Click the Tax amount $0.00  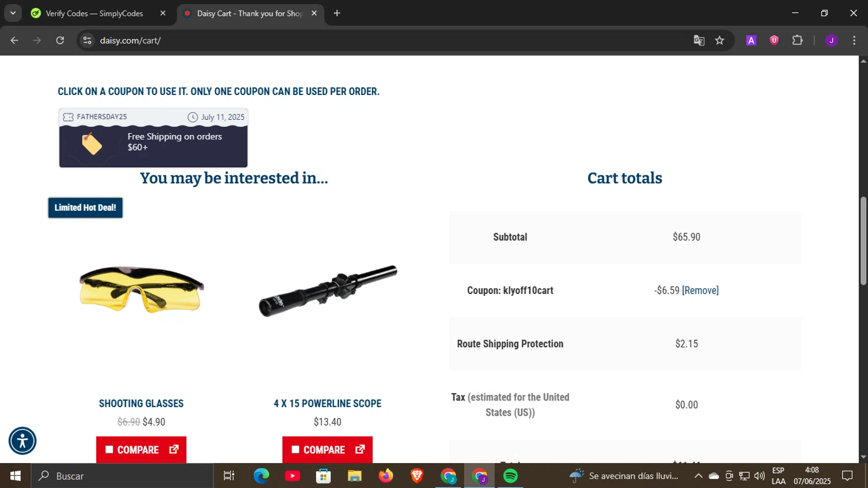[x=686, y=405]
